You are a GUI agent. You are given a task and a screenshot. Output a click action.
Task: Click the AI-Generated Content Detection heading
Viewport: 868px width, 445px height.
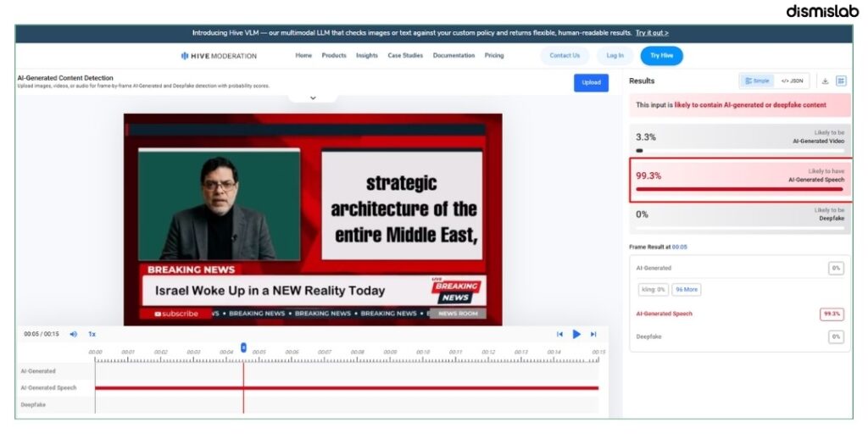click(x=65, y=78)
